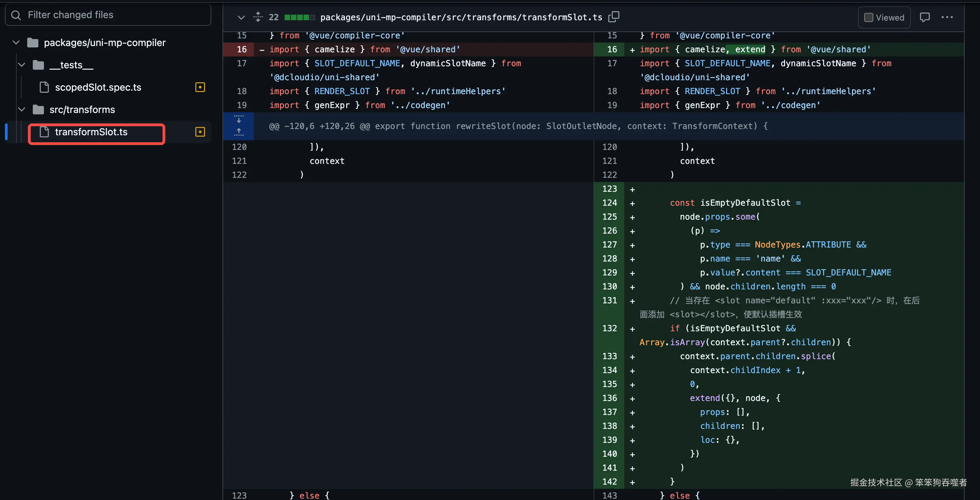Click the expand-all diff lines icon
This screenshot has height=500, width=980.
(x=258, y=17)
